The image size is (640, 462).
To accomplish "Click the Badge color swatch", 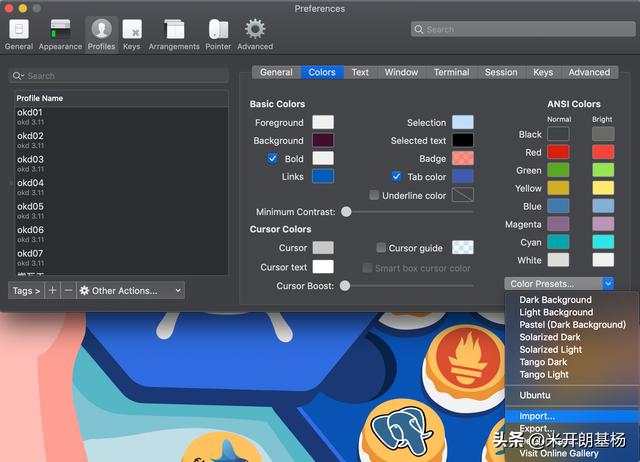I will (463, 158).
